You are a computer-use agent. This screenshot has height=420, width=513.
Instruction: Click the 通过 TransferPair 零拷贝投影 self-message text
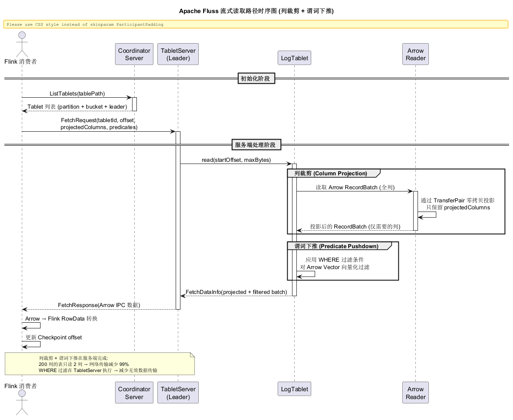pyautogui.click(x=457, y=200)
